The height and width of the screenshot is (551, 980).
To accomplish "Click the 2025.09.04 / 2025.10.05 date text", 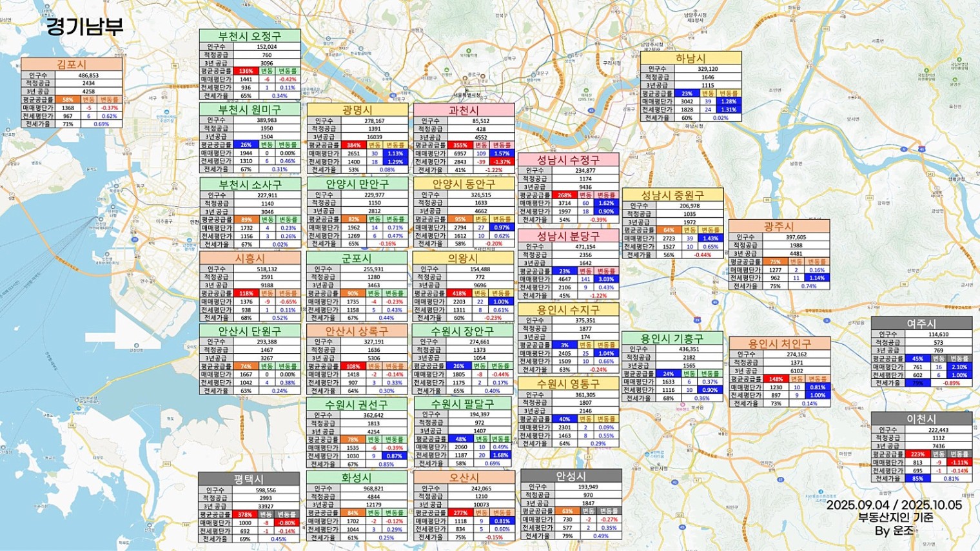I will pyautogui.click(x=894, y=505).
